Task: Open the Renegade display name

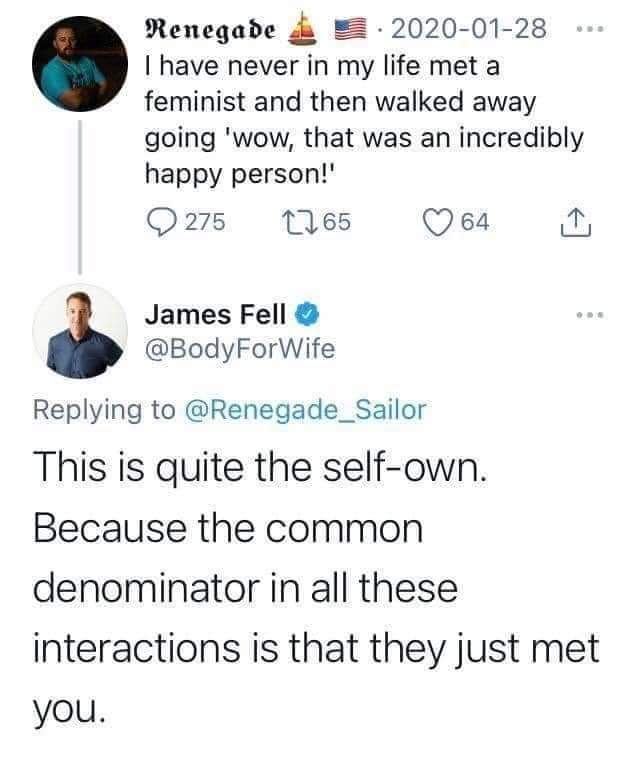Action: (210, 30)
